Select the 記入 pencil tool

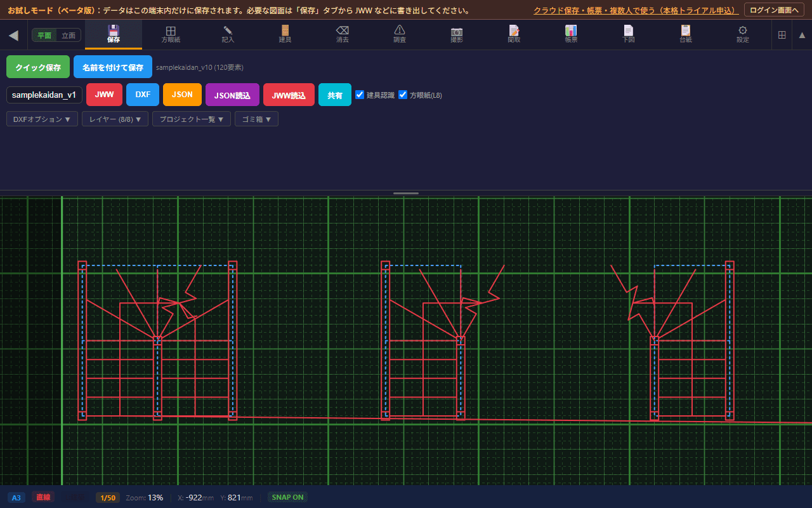point(228,34)
